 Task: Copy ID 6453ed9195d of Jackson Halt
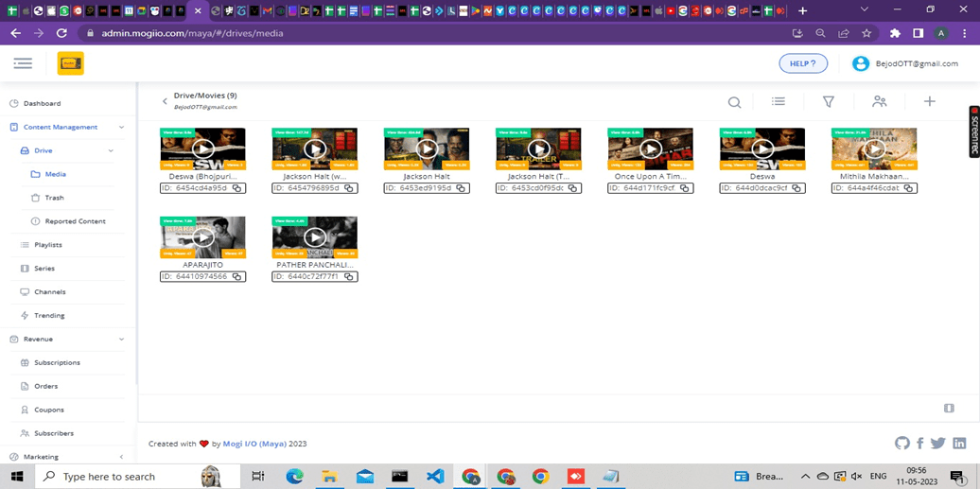[462, 187]
